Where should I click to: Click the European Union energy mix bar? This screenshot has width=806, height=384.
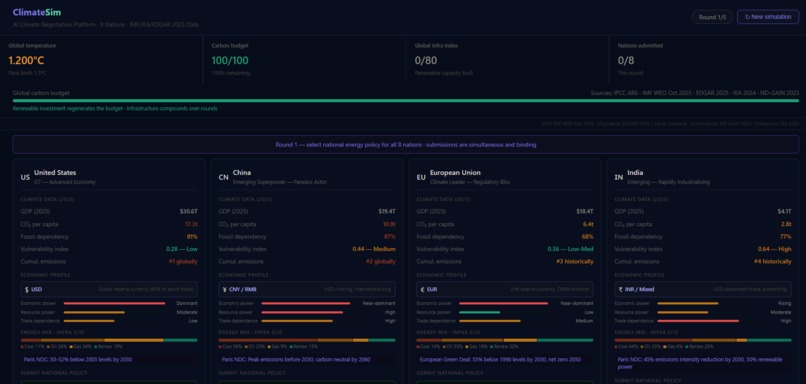click(x=505, y=340)
